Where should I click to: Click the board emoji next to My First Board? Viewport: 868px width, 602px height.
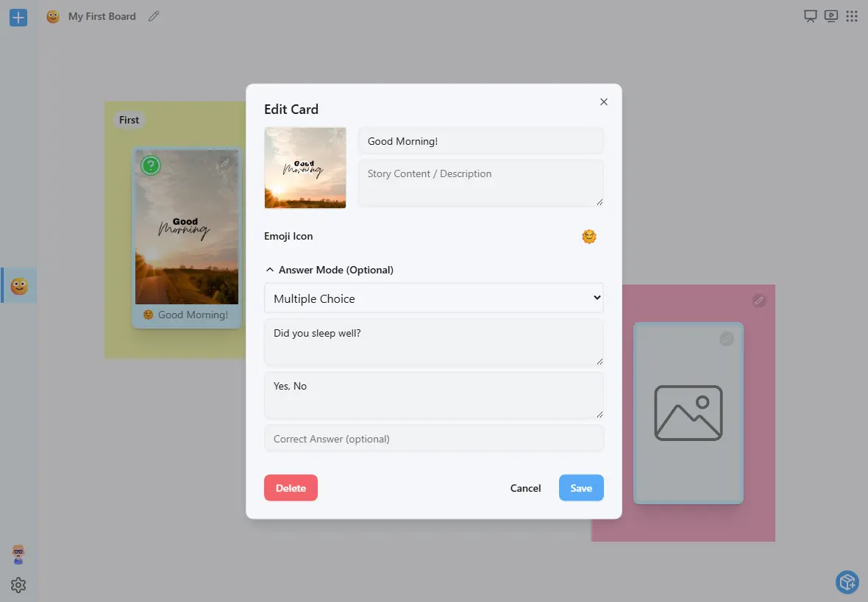coord(53,17)
